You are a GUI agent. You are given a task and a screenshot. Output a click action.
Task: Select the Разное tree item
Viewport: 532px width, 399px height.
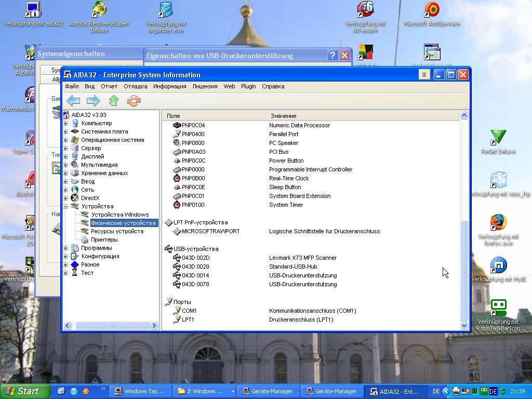pyautogui.click(x=90, y=264)
